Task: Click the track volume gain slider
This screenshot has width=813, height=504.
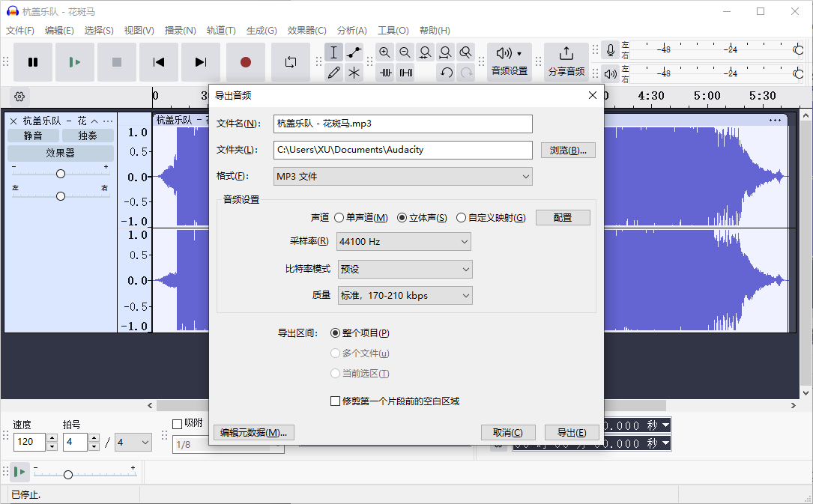Action: coord(61,174)
